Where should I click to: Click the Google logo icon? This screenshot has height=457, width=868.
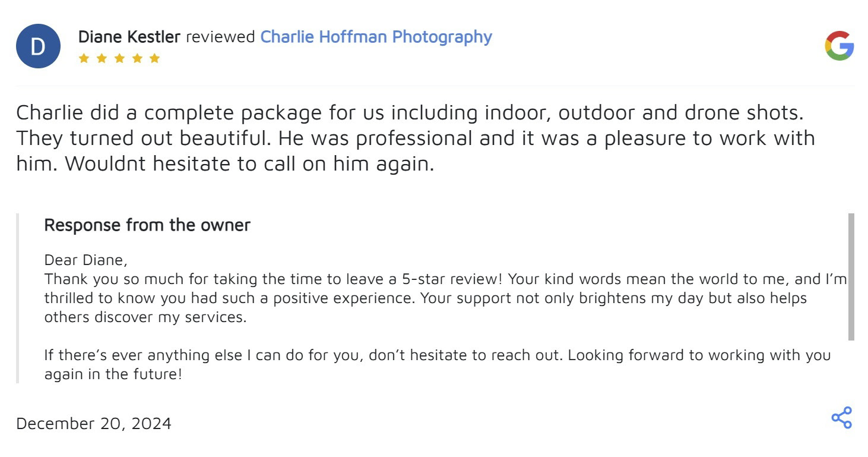point(839,46)
